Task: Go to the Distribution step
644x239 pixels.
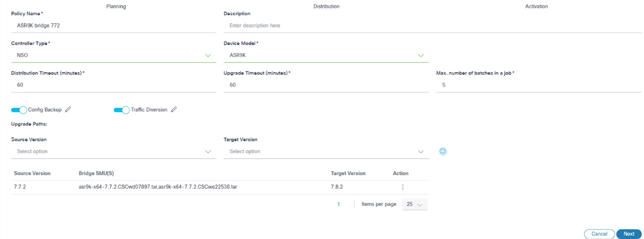Action: (x=326, y=6)
